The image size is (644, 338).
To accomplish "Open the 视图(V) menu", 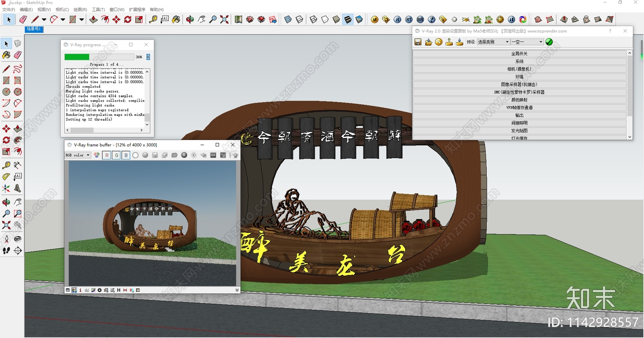I will (44, 9).
